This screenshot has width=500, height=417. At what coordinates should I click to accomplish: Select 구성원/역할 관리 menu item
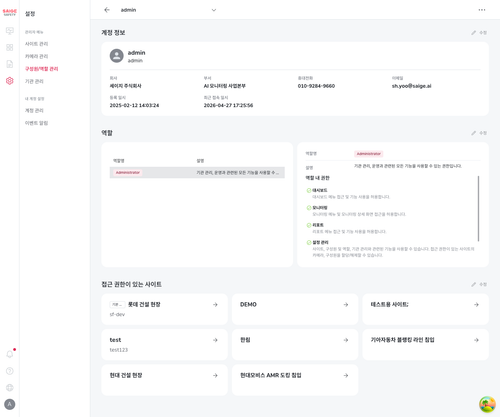click(42, 69)
